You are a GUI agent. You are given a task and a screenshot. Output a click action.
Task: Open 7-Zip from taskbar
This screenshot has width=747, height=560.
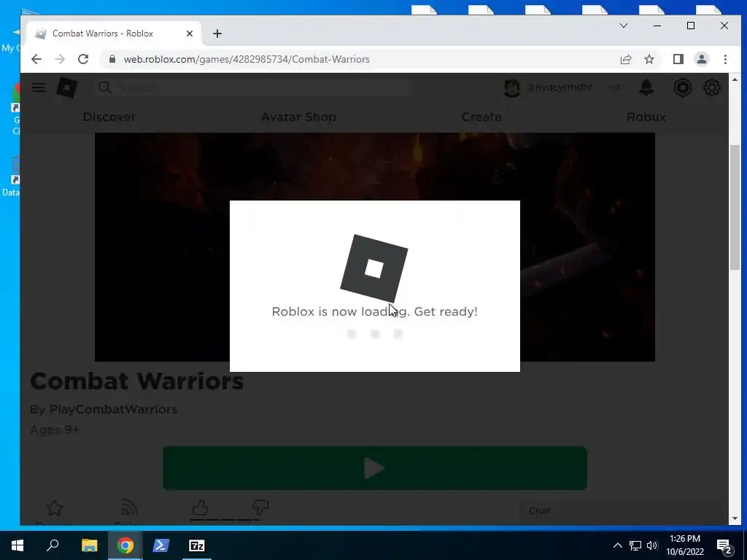[x=196, y=545]
